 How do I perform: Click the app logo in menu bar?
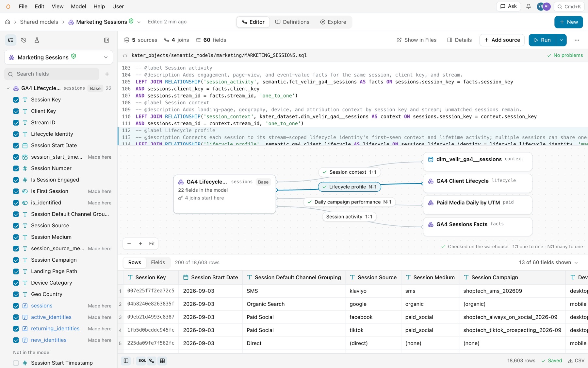tap(8, 7)
